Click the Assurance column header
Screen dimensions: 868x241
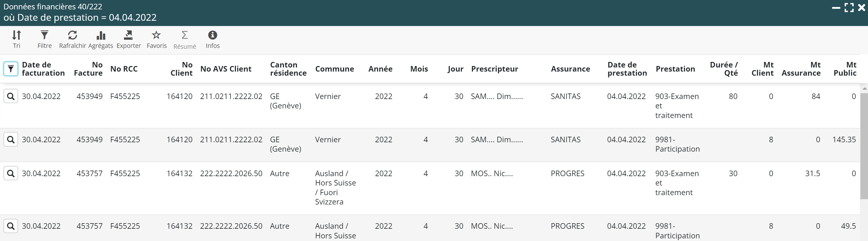570,69
